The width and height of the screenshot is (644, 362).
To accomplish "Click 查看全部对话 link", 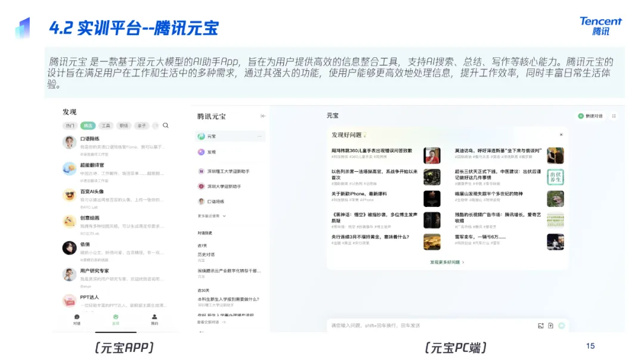I will [x=212, y=323].
